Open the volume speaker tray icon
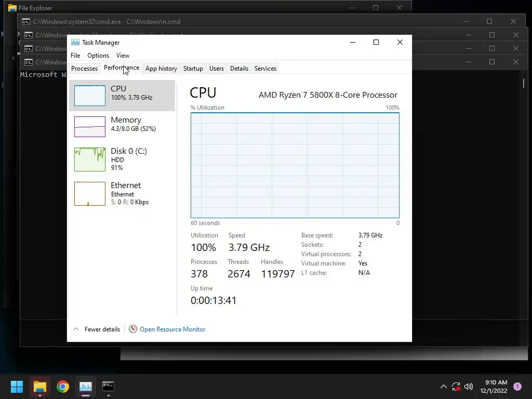The image size is (532, 399). [469, 387]
